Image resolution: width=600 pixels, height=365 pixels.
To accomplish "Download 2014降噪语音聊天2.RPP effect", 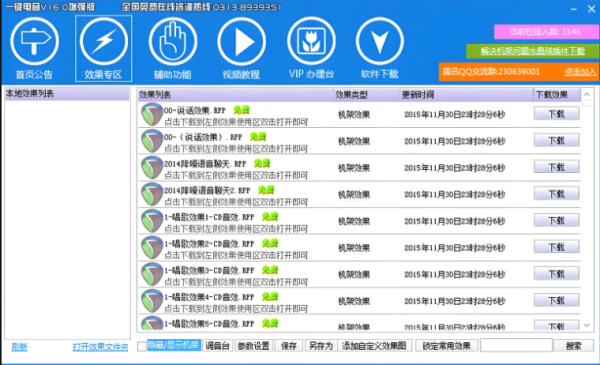I will click(556, 194).
